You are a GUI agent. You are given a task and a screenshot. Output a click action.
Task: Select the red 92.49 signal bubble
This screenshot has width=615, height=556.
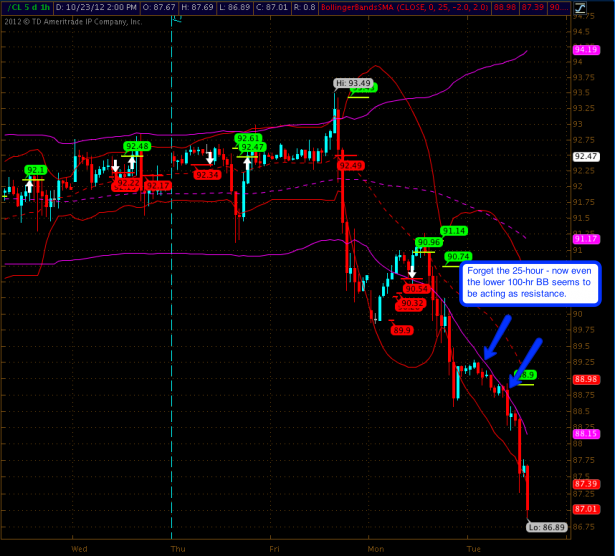click(351, 165)
